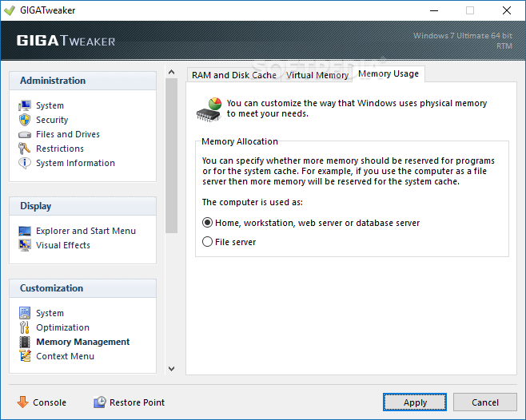Click the Security shield icon
This screenshot has width=526, height=420.
tap(25, 120)
